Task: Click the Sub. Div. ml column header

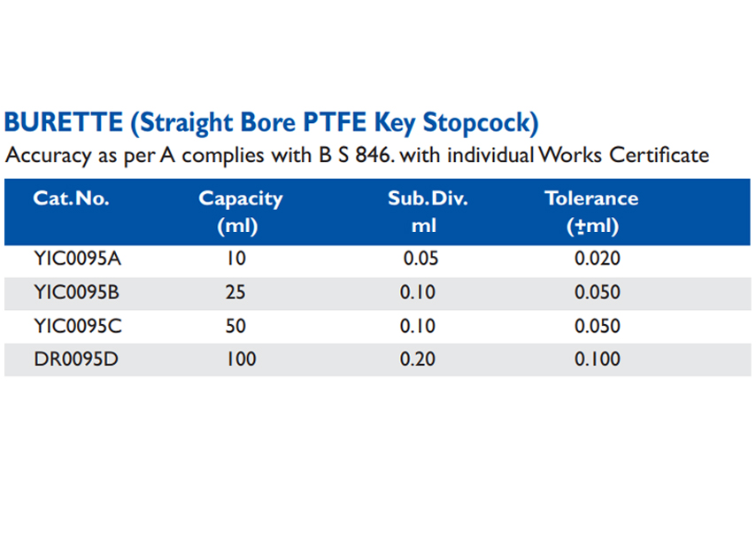Action: coord(427,212)
